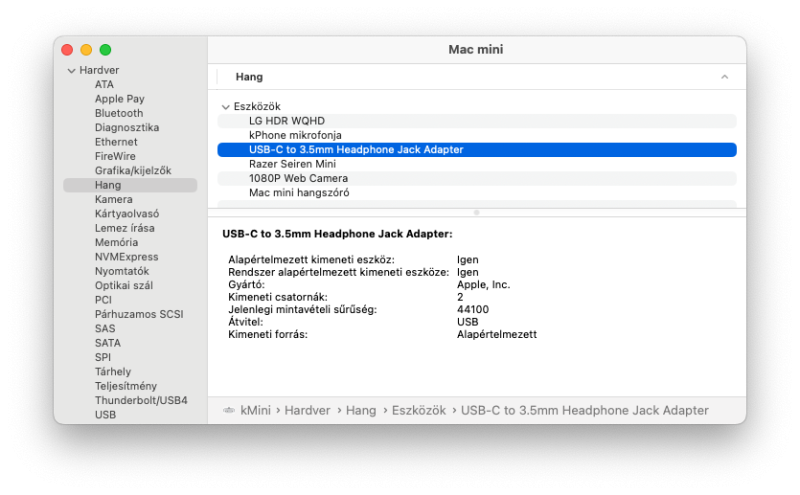Select Optikai szál item
This screenshot has height=495, width=800.
coord(123,285)
